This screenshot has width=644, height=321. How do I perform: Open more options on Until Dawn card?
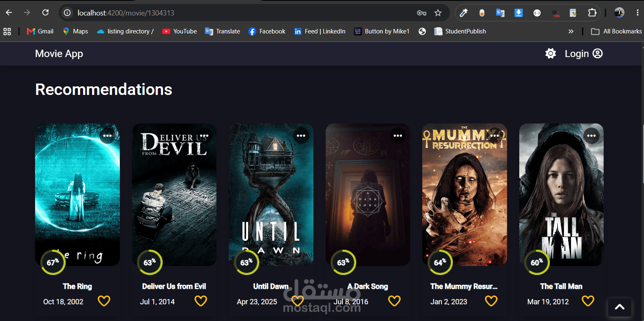click(x=301, y=136)
